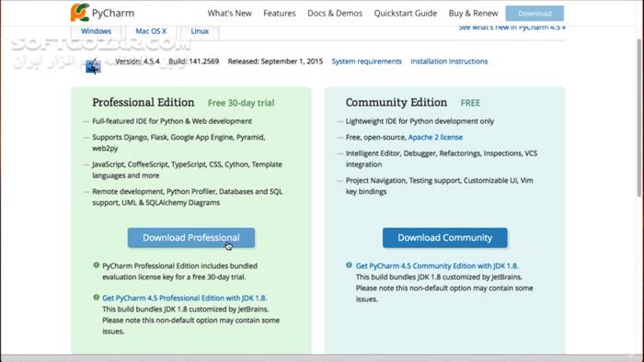Open the Quickstart Guide

406,13
